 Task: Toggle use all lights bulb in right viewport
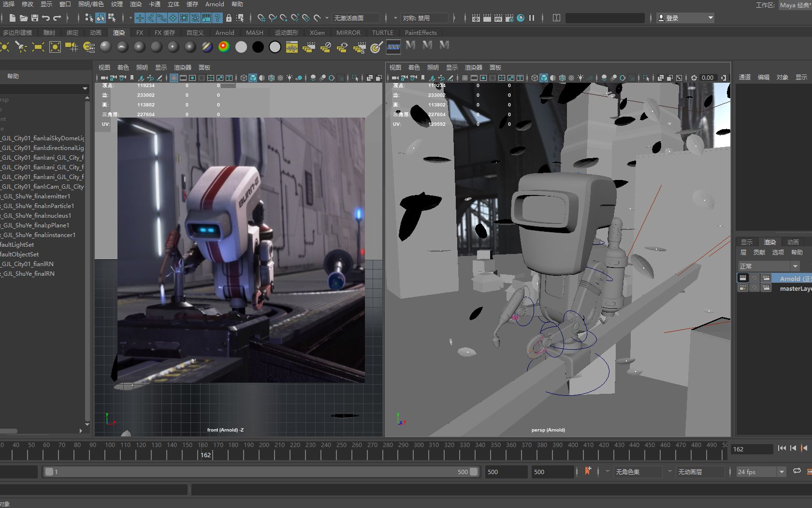(580, 77)
